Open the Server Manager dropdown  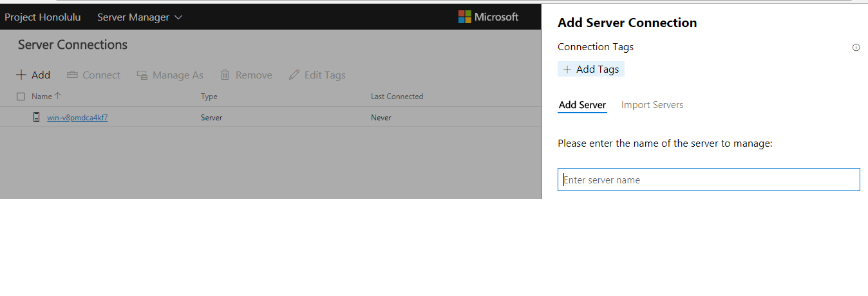[140, 17]
